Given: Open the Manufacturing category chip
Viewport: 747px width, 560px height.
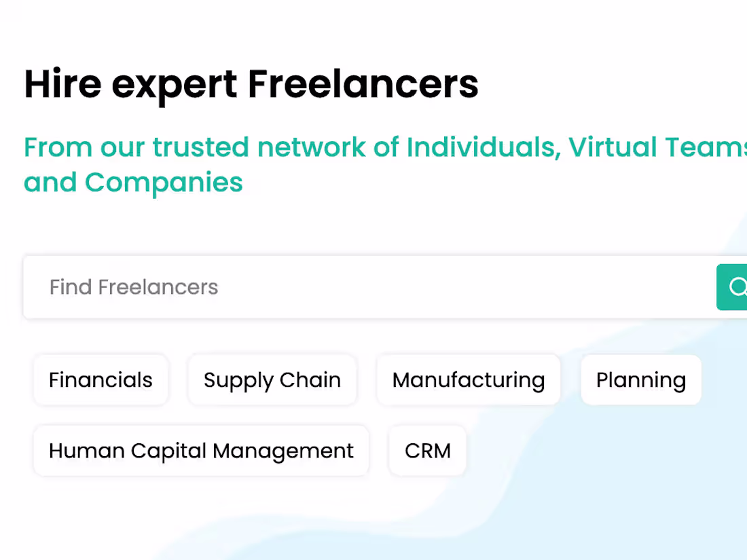Looking at the screenshot, I should click(469, 380).
